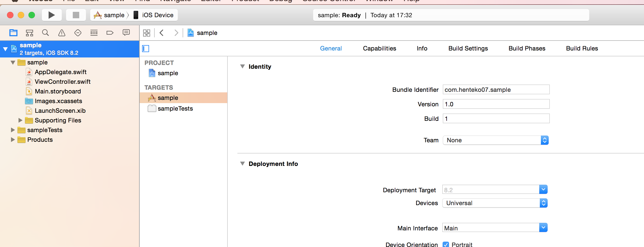Collapse the sample project tree
Screen dimensions: 644x247
(5, 49)
